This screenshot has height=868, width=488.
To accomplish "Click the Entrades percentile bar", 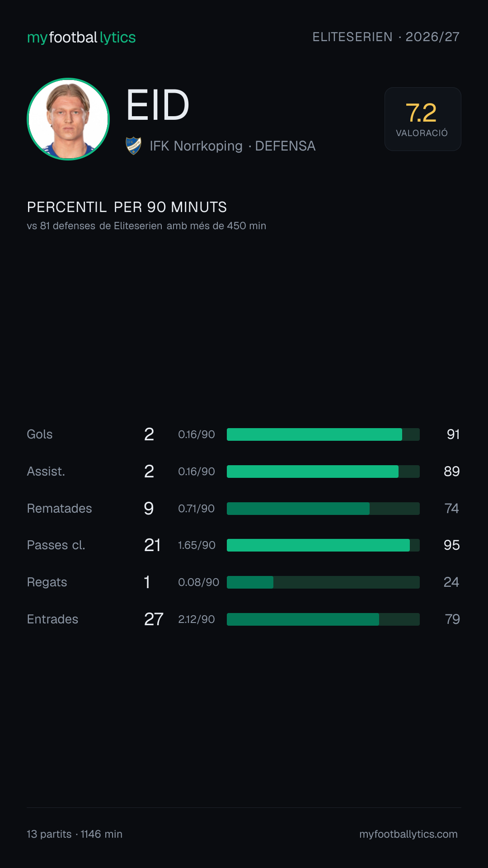I will (x=323, y=619).
